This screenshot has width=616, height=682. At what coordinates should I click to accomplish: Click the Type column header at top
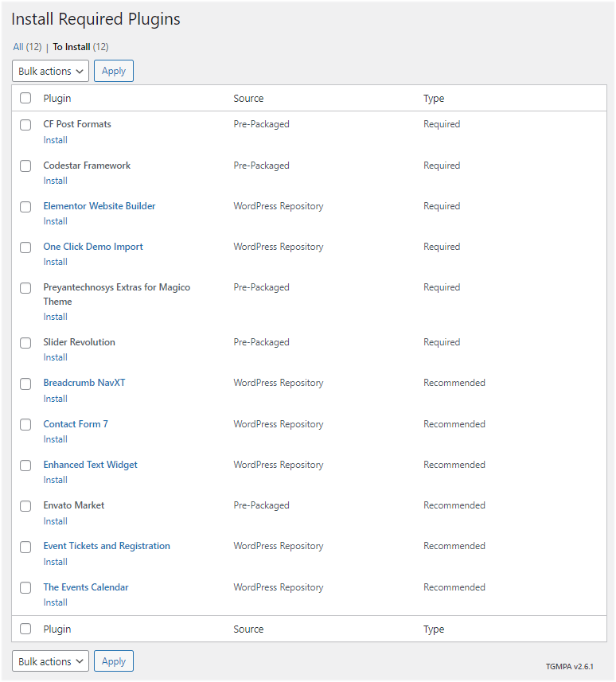tap(434, 99)
